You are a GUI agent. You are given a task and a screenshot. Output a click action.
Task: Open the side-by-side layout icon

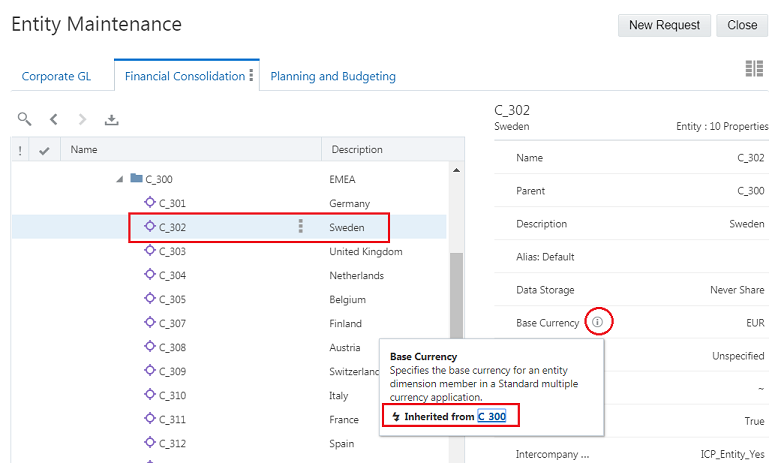click(x=754, y=69)
